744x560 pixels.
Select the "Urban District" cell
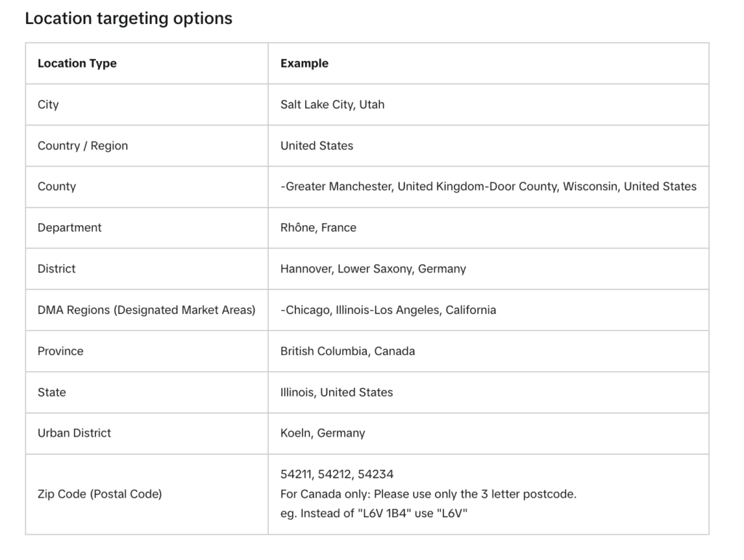(x=74, y=433)
